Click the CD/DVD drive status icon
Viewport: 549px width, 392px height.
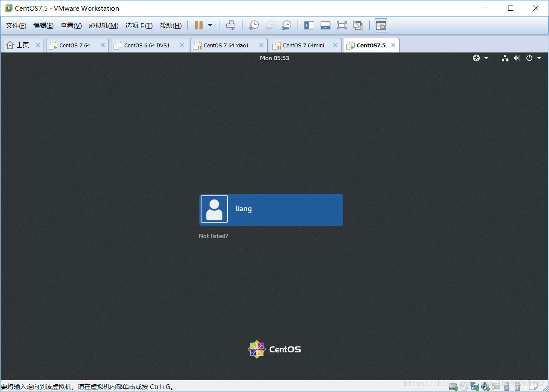tap(464, 386)
